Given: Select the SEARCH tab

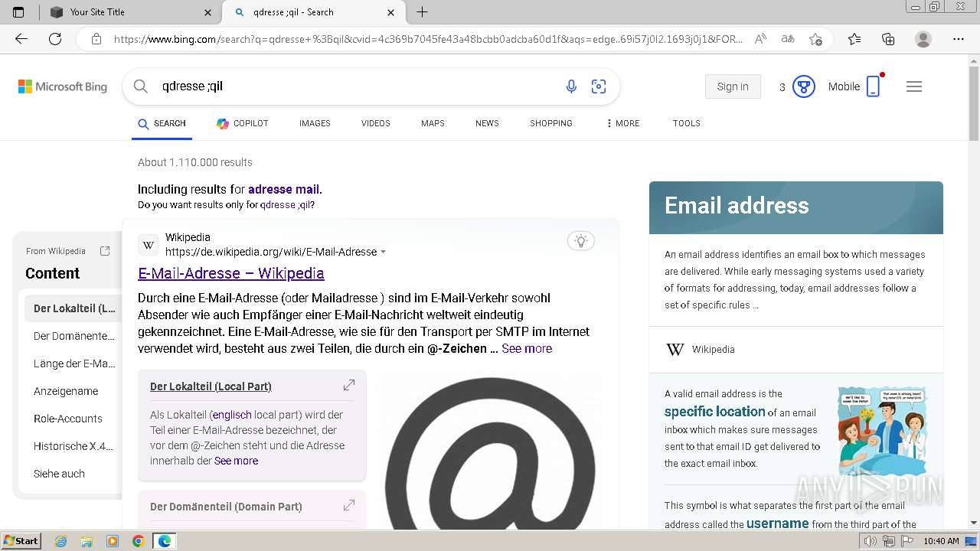Looking at the screenshot, I should point(162,123).
